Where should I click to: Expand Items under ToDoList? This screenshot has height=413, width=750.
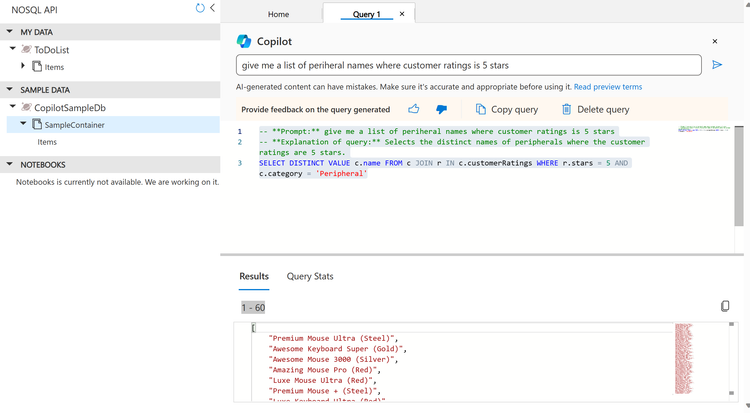coord(23,66)
